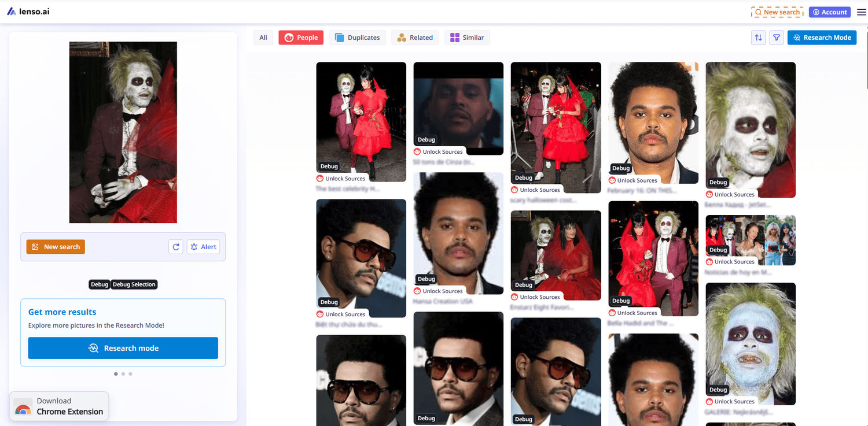Select the All filter tab
Viewport: 868px width, 426px height.
(x=263, y=38)
